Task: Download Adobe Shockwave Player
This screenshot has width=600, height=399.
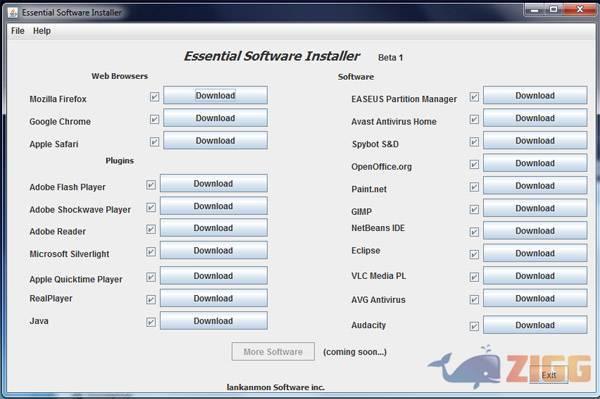Action: click(214, 206)
